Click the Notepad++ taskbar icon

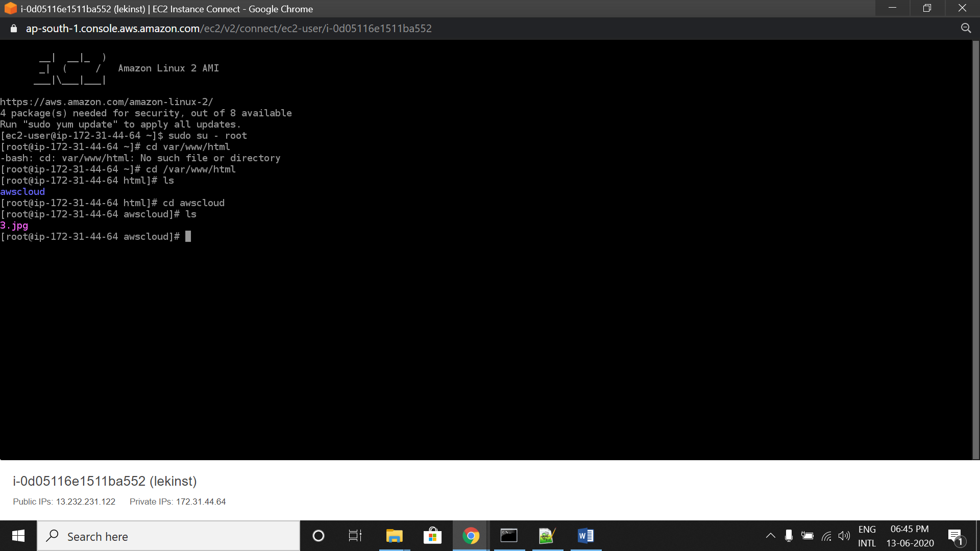click(x=547, y=536)
